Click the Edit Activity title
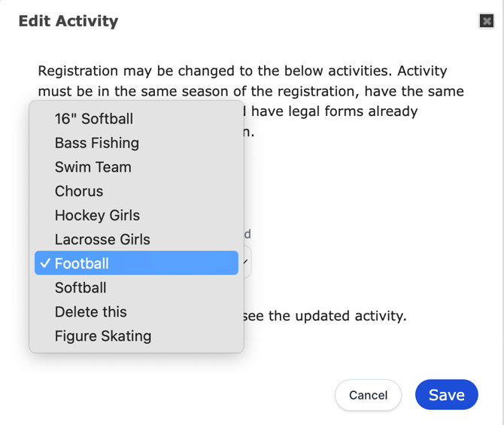The height and width of the screenshot is (425, 504). coord(68,21)
